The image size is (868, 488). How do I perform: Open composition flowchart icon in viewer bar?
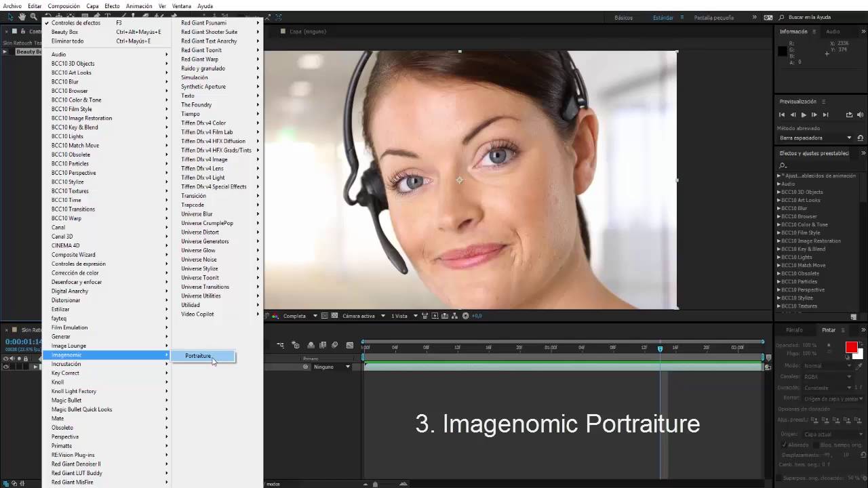coord(455,316)
